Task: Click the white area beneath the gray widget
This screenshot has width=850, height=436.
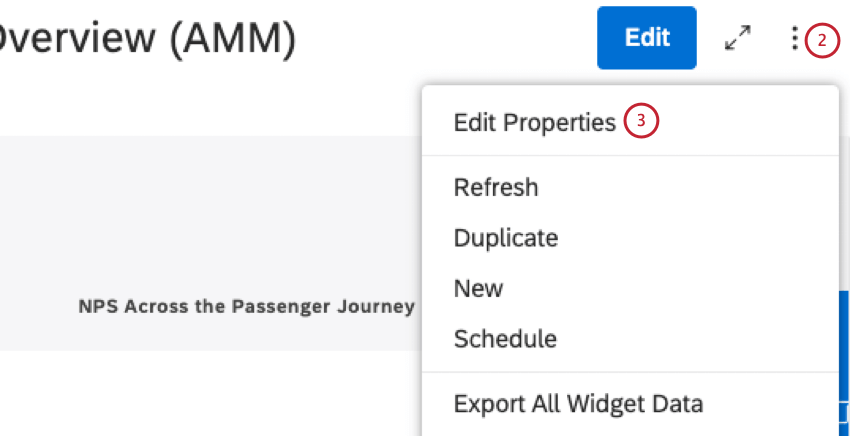Action: pos(200,395)
